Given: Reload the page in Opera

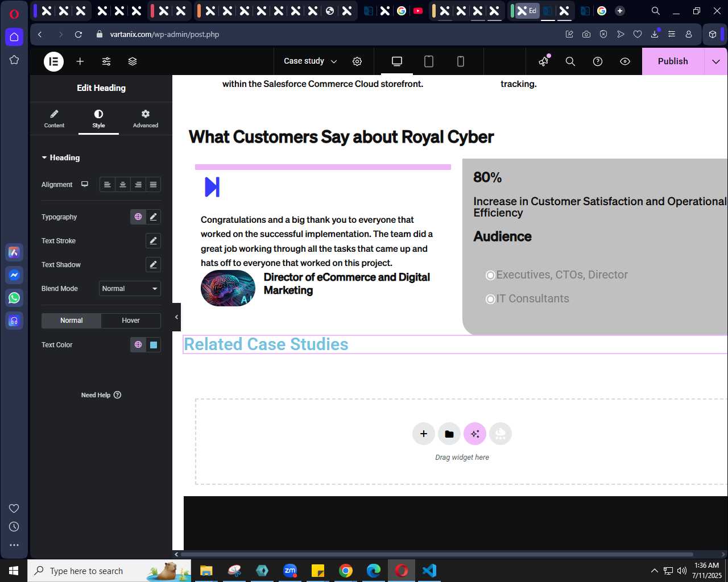Looking at the screenshot, I should pos(78,34).
